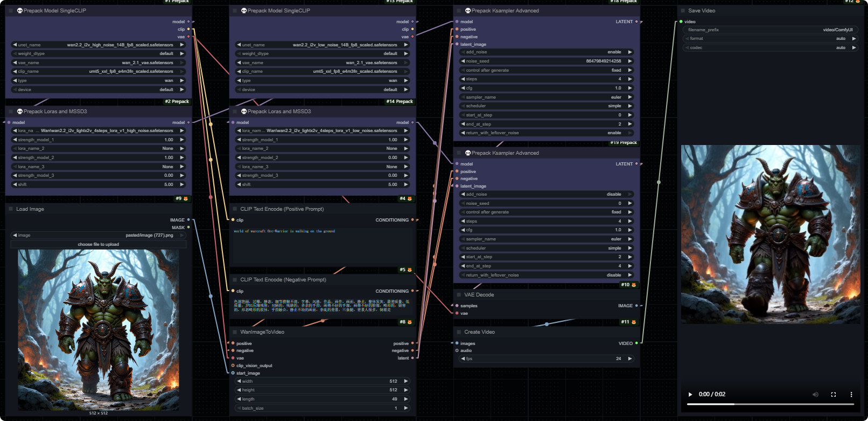Open the format dropdown in Save Video
868x421 pixels.
pyautogui.click(x=770, y=39)
